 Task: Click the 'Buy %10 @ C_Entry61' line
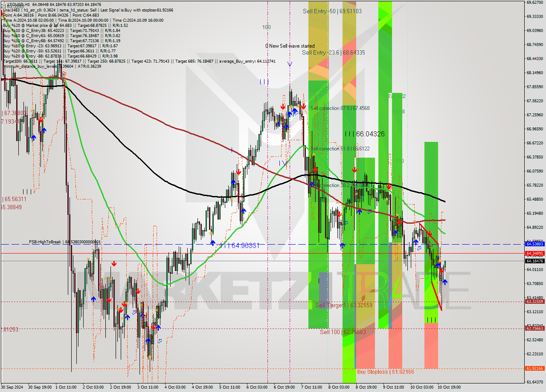[x=61, y=35]
